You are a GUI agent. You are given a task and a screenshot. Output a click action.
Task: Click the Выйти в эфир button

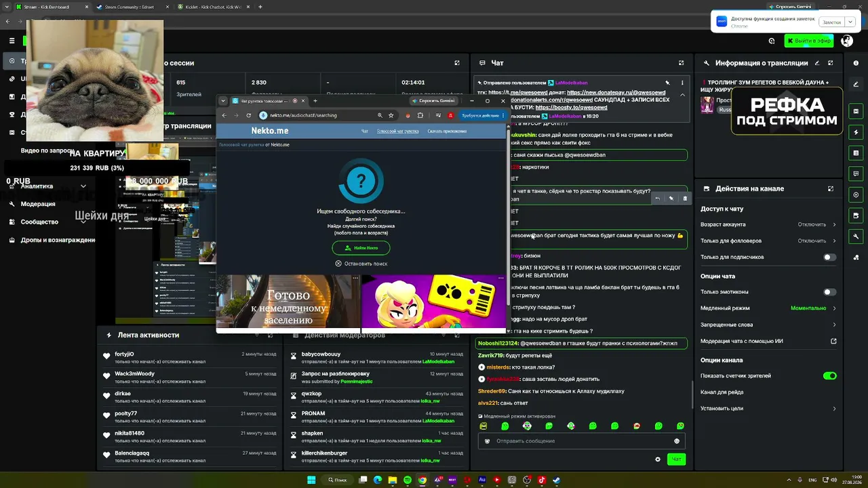point(809,41)
